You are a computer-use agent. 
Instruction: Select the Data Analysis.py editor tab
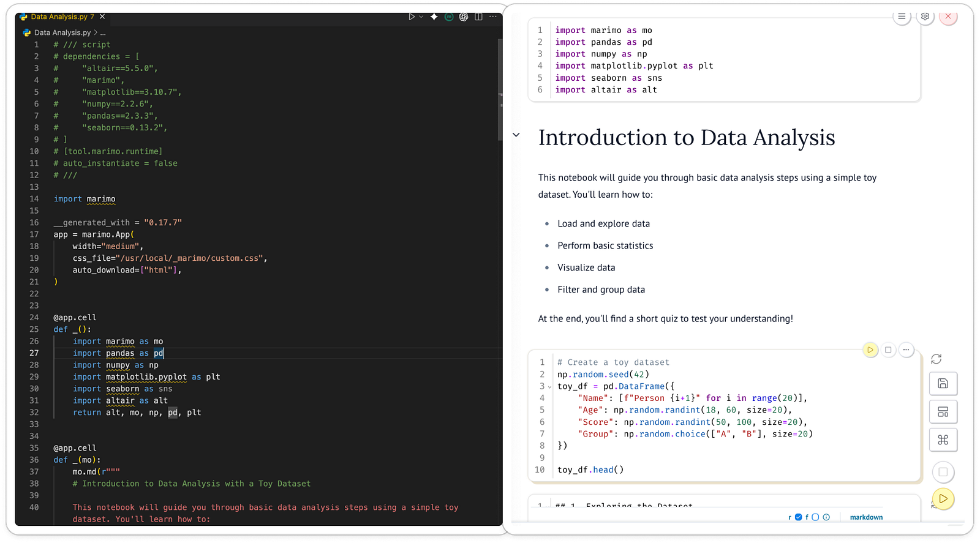click(x=59, y=17)
